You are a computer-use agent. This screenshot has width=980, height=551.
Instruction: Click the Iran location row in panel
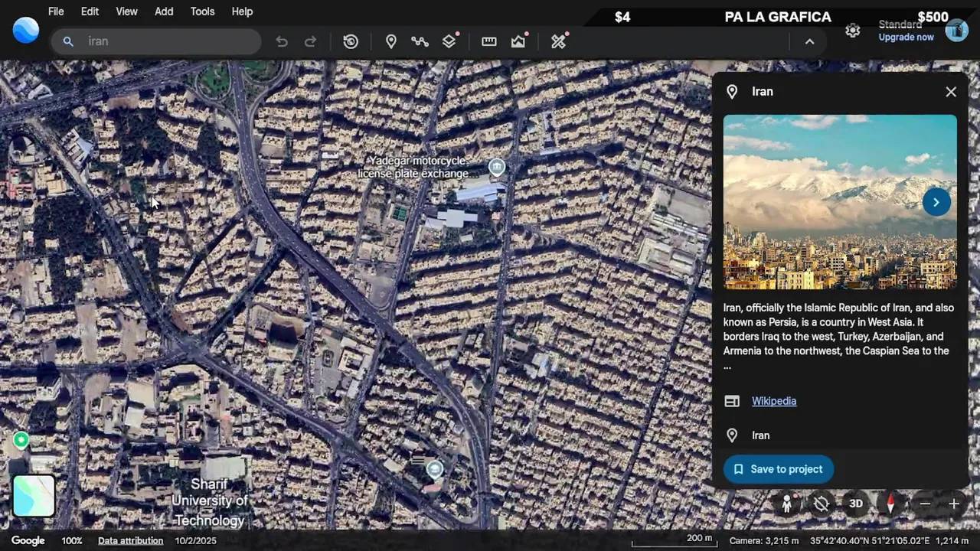[840, 435]
